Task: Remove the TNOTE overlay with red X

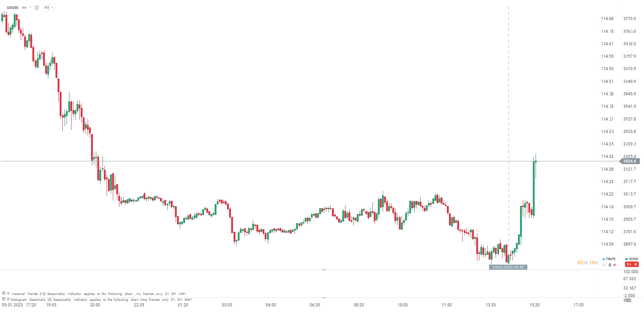Action: (614, 265)
